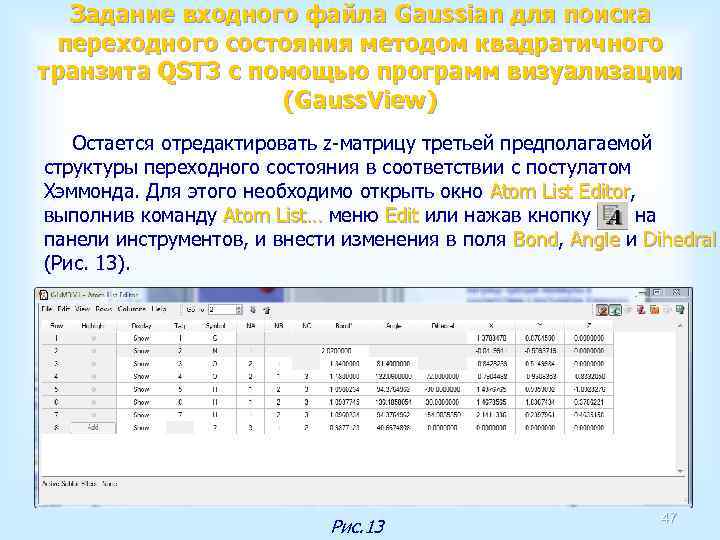Click the Go to spinner arrows
Image resolution: width=720 pixels, height=540 pixels.
pyautogui.click(x=239, y=310)
